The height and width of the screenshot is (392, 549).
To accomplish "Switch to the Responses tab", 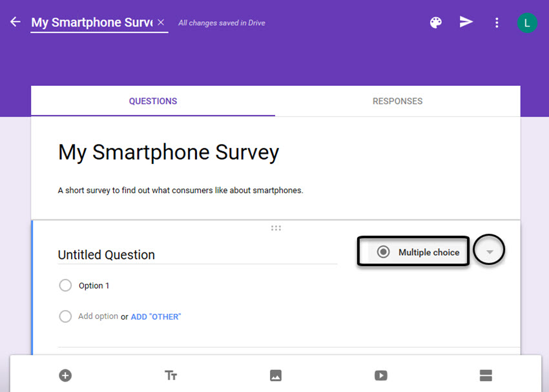I will tap(397, 101).
